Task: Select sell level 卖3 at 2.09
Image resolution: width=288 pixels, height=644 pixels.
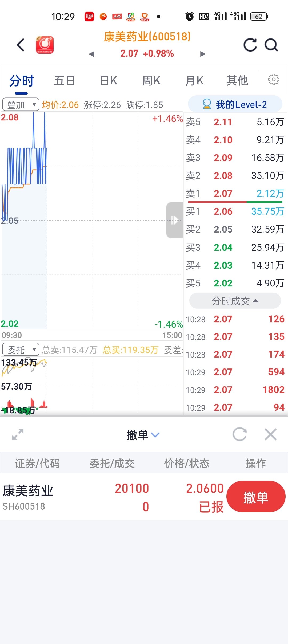Action: pos(235,158)
